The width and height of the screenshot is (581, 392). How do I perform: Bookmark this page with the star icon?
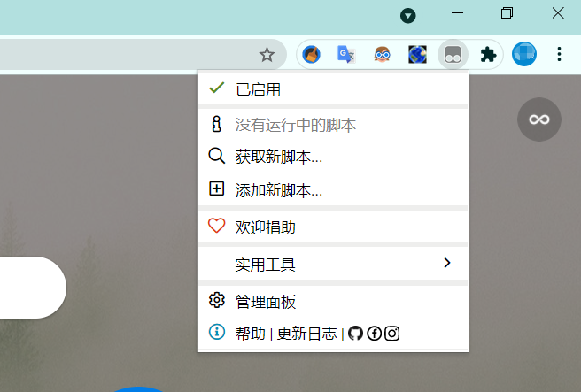tap(267, 55)
